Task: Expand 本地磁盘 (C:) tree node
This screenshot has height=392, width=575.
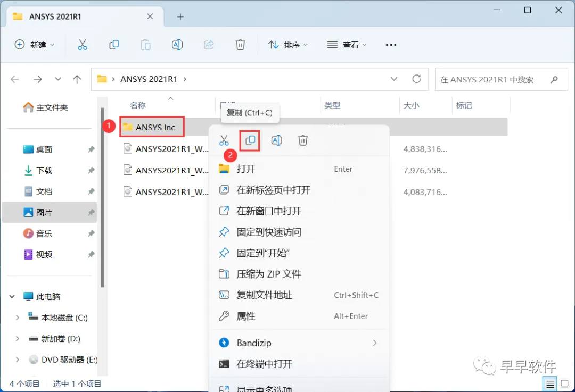Action: 17,318
